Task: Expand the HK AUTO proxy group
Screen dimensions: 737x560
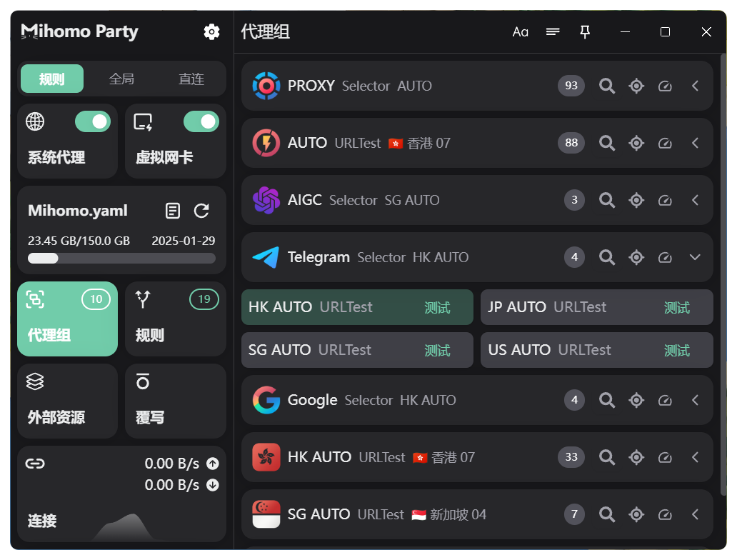Action: 695,457
